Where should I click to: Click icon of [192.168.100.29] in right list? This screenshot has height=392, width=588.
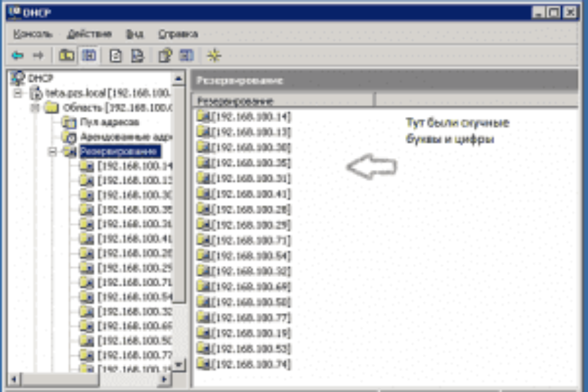(203, 225)
